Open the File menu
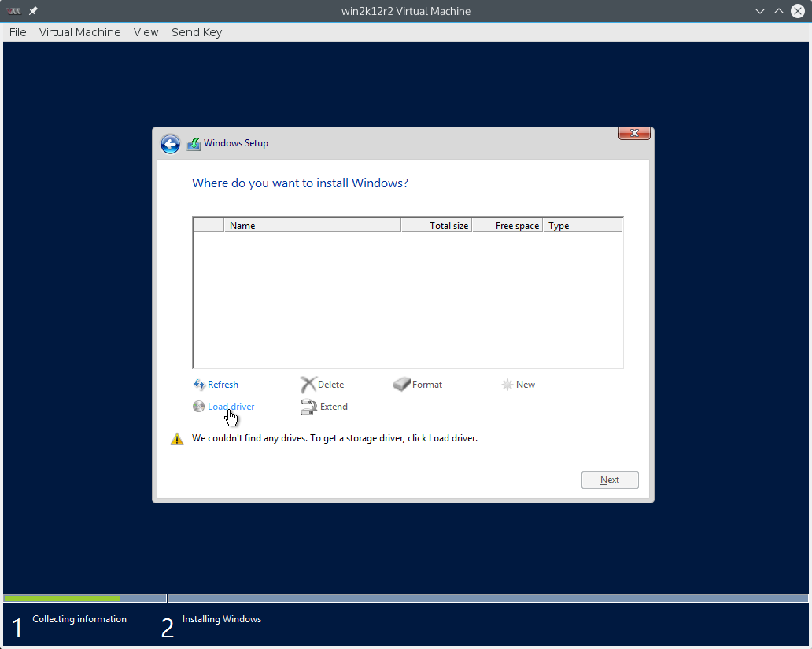The image size is (812, 649). point(17,32)
